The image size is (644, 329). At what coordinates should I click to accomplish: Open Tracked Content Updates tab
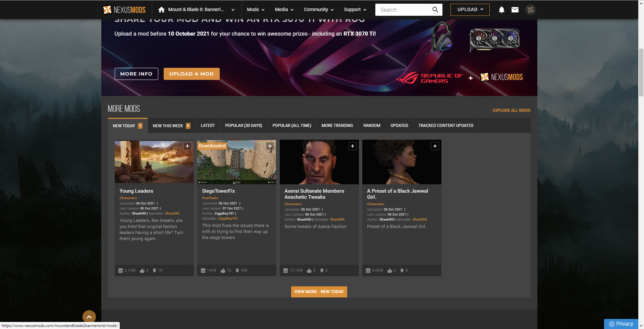446,126
